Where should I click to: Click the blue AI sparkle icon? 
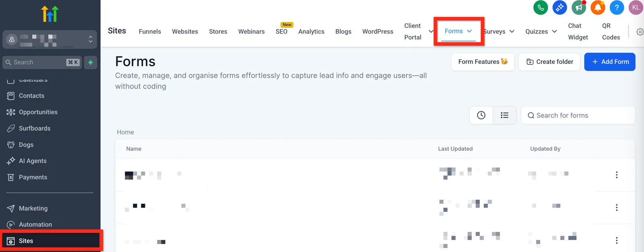point(559,7)
